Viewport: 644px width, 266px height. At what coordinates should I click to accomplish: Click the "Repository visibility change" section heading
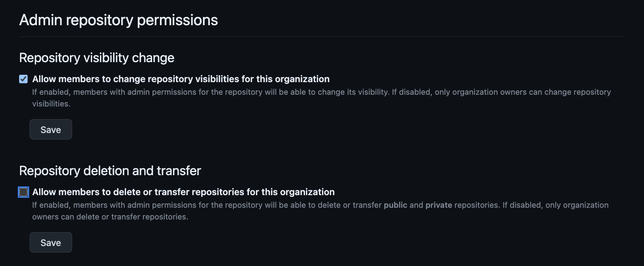96,58
